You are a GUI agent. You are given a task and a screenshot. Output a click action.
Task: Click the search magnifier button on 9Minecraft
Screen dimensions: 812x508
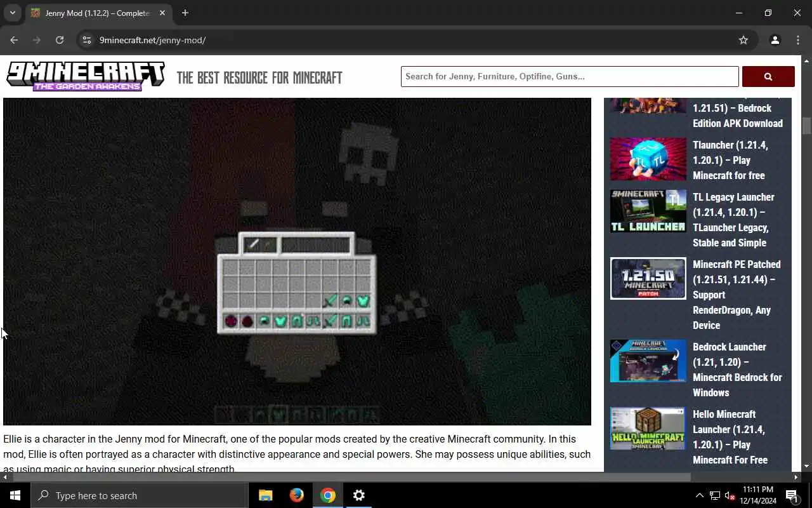[x=768, y=76]
